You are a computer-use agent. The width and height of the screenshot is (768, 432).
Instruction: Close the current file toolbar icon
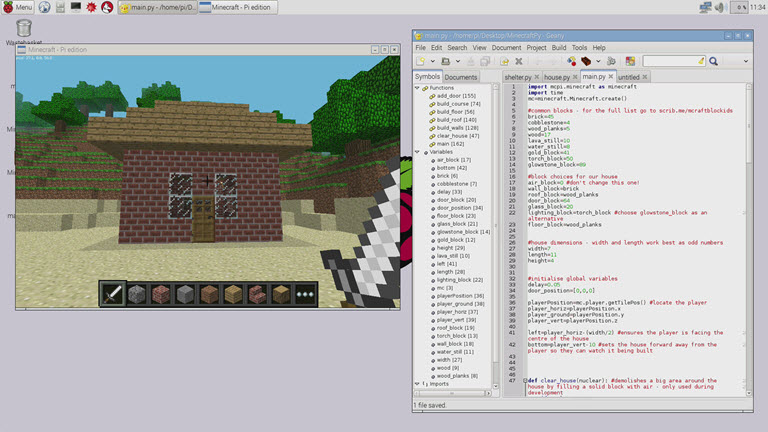click(518, 61)
